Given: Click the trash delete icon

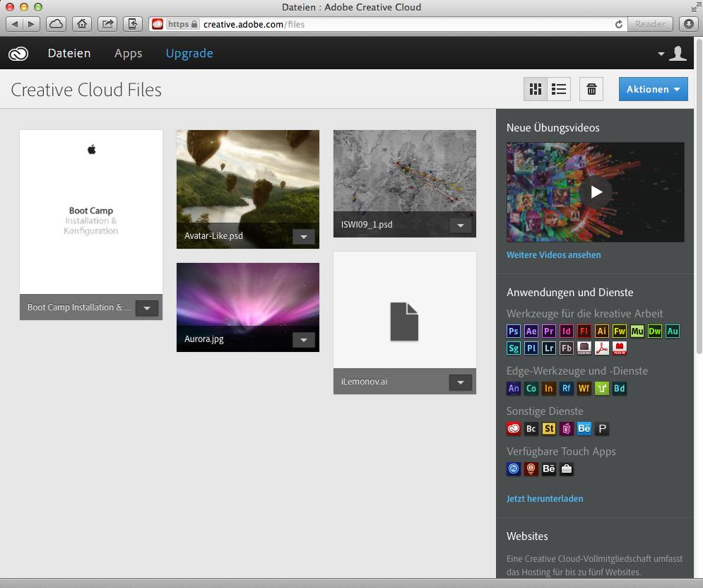Looking at the screenshot, I should tap(591, 89).
